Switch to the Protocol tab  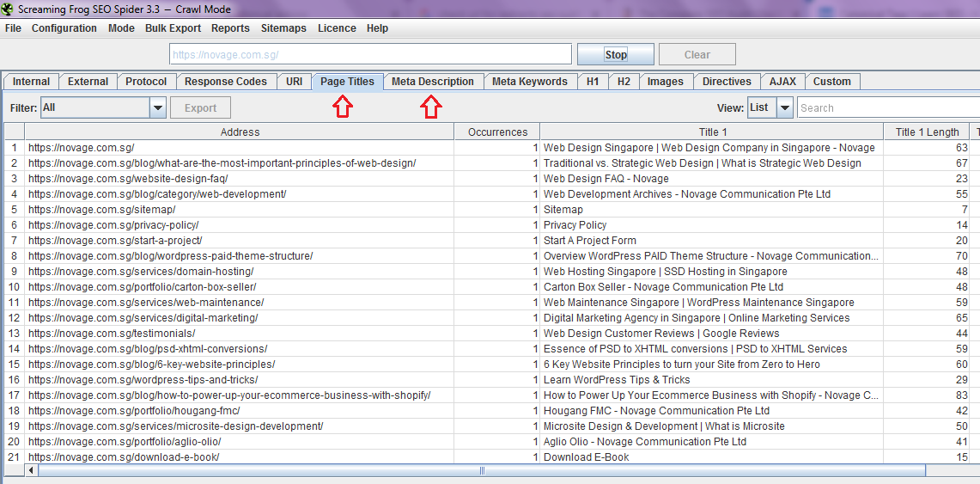click(x=146, y=82)
